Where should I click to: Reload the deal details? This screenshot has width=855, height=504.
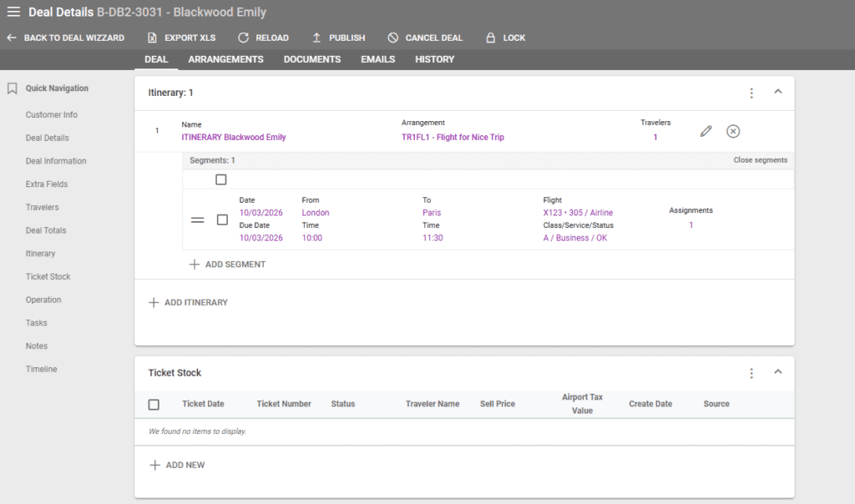click(243, 38)
